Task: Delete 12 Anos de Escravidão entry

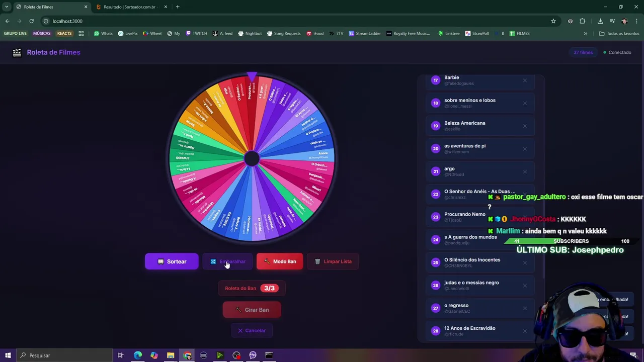Action: (525, 331)
